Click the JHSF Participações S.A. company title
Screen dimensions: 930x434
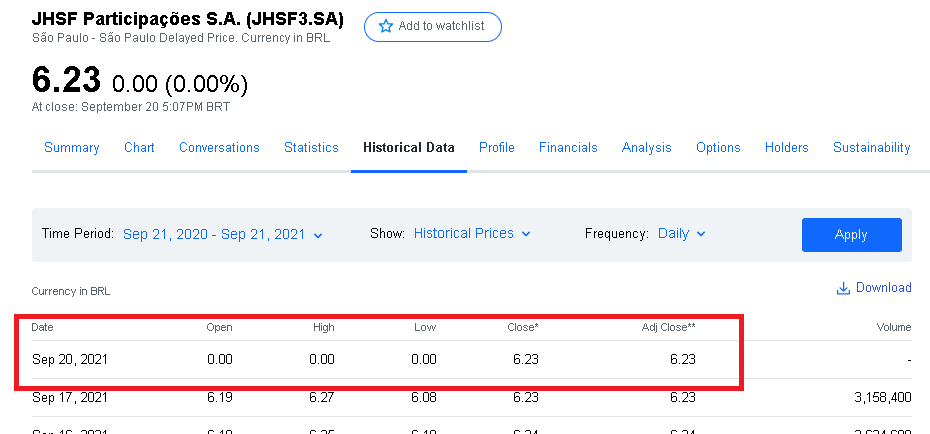pyautogui.click(x=187, y=20)
